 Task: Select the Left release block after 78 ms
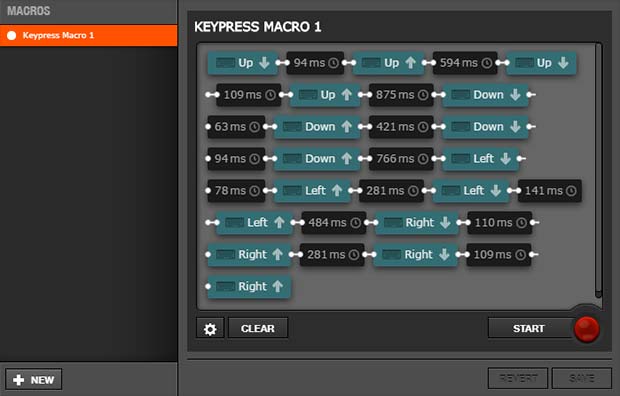click(312, 191)
